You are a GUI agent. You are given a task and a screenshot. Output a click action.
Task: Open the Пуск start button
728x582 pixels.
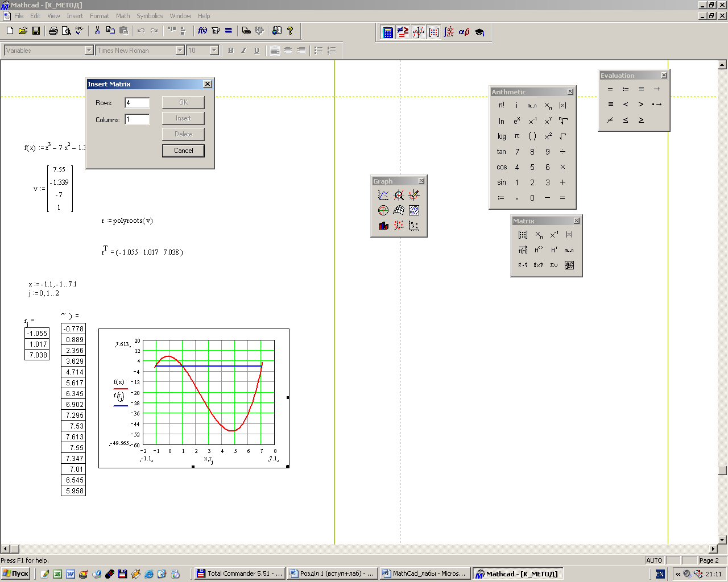click(15, 573)
